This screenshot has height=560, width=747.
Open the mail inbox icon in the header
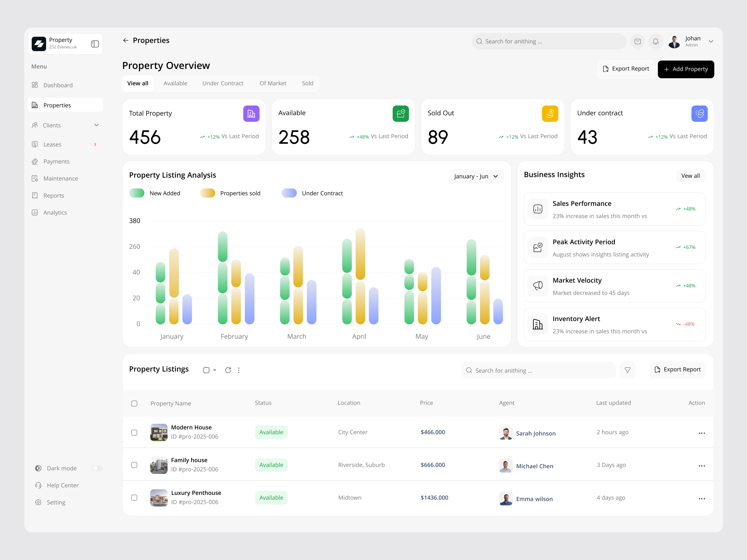(x=638, y=41)
